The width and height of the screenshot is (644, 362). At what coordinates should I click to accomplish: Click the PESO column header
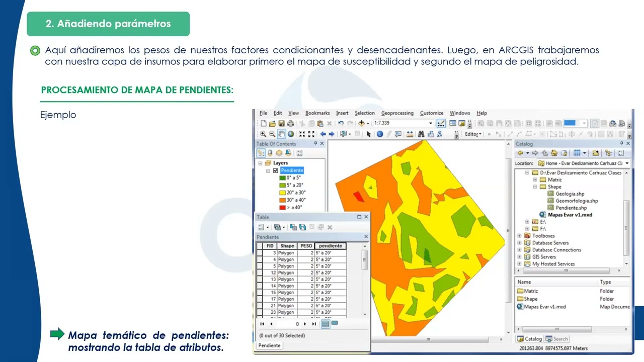(x=306, y=246)
